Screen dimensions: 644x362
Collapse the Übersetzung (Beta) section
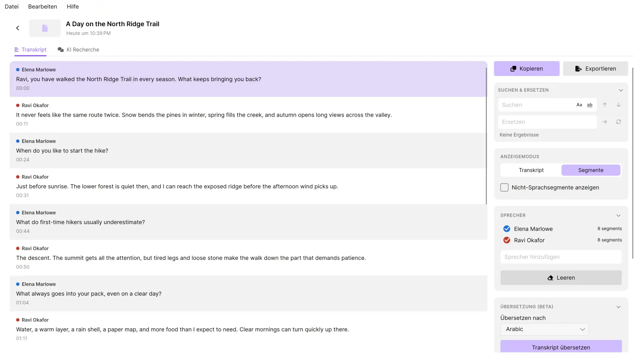(619, 307)
